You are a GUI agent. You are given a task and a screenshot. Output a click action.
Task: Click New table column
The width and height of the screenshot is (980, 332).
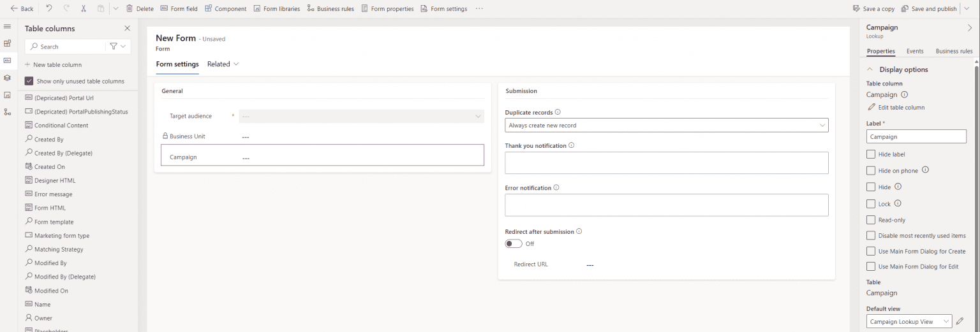(x=53, y=65)
